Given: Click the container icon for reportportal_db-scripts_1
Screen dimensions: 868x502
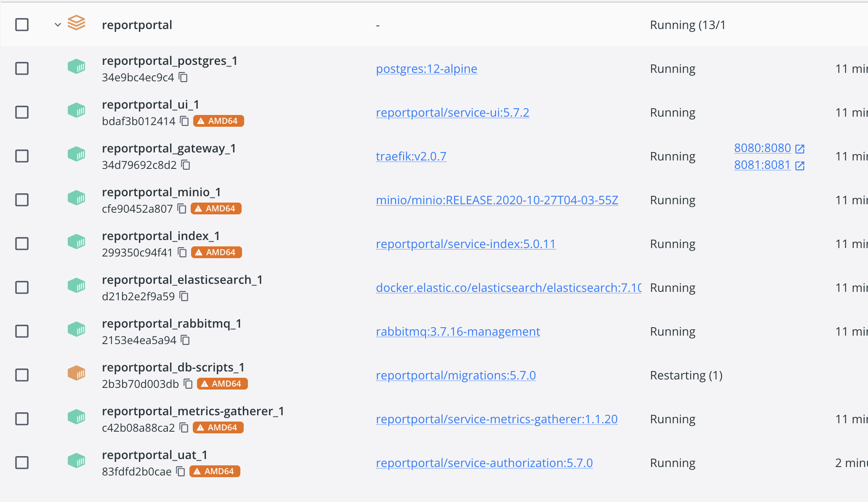Looking at the screenshot, I should coord(76,373).
